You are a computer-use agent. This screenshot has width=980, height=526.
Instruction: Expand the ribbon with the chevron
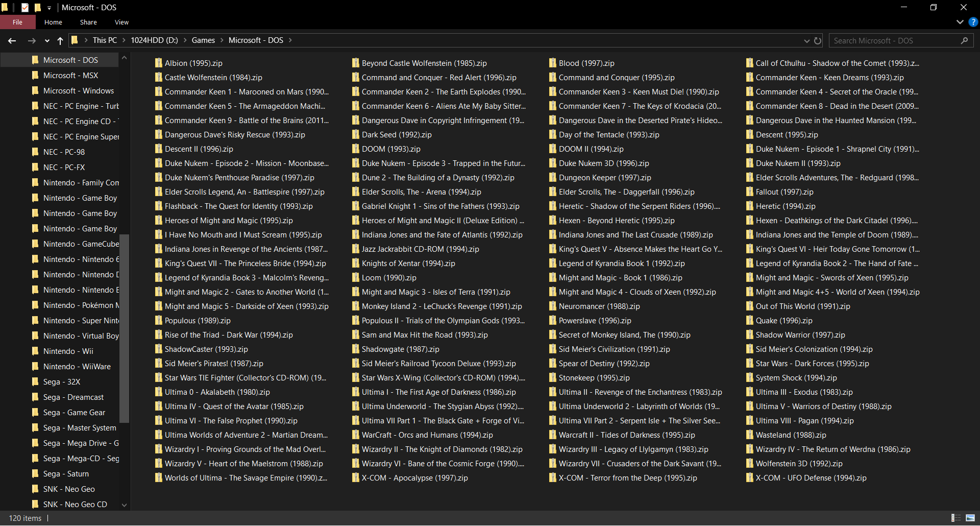(x=960, y=22)
